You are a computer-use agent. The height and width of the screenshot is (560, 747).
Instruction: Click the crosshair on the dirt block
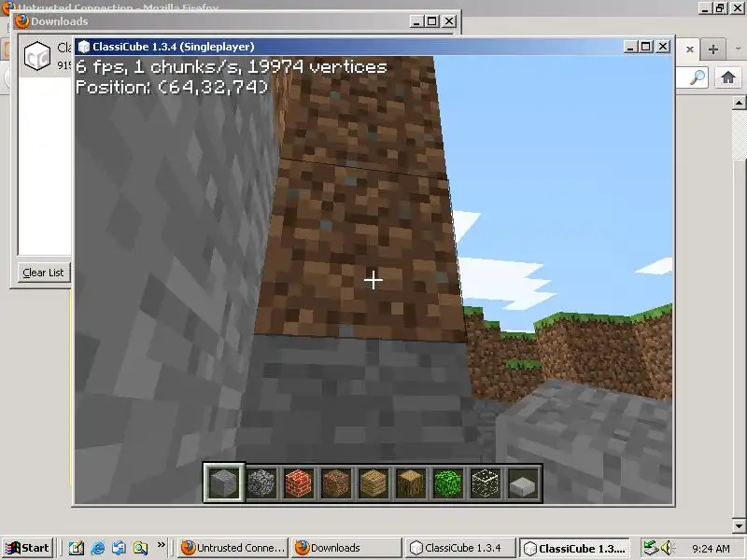[x=373, y=280]
